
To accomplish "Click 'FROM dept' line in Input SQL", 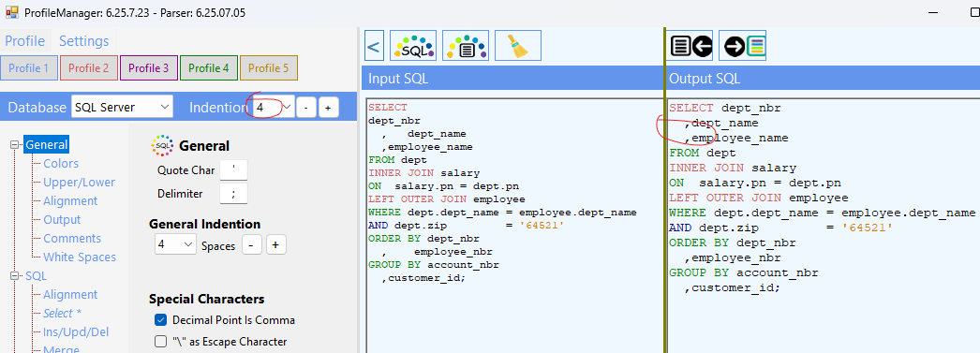I will (x=397, y=160).
